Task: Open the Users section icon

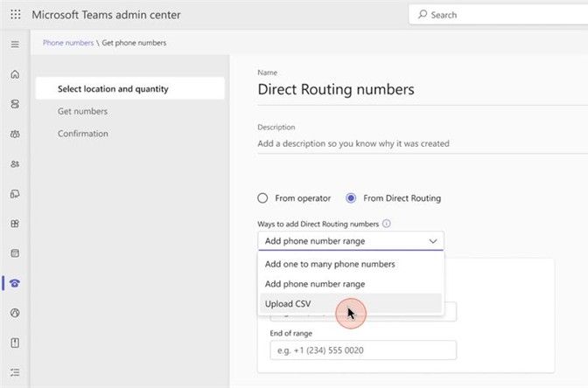Action: 15,163
